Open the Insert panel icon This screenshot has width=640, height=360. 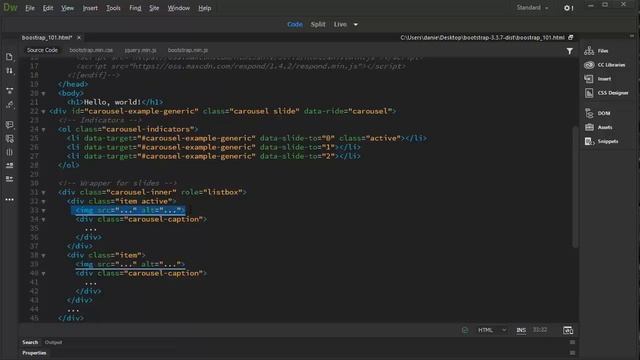point(589,79)
